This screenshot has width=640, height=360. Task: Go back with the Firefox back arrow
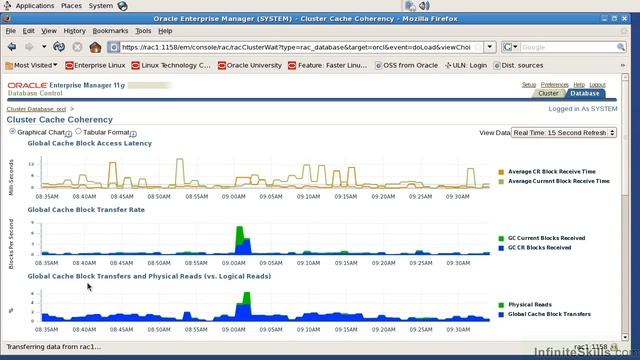pos(12,47)
